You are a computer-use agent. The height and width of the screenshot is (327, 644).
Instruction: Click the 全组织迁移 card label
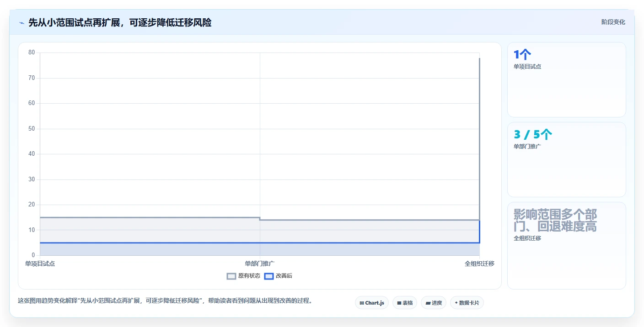pyautogui.click(x=527, y=238)
